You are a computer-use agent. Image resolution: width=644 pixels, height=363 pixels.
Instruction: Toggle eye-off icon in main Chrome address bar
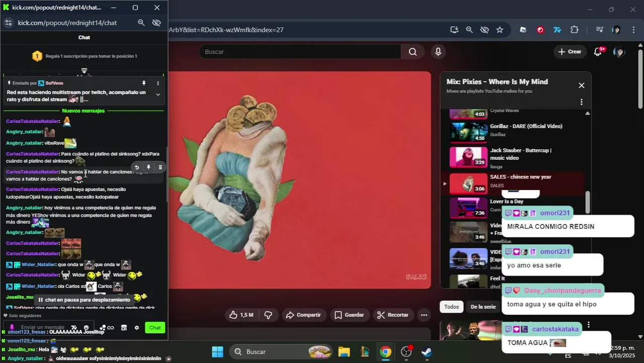(x=484, y=30)
